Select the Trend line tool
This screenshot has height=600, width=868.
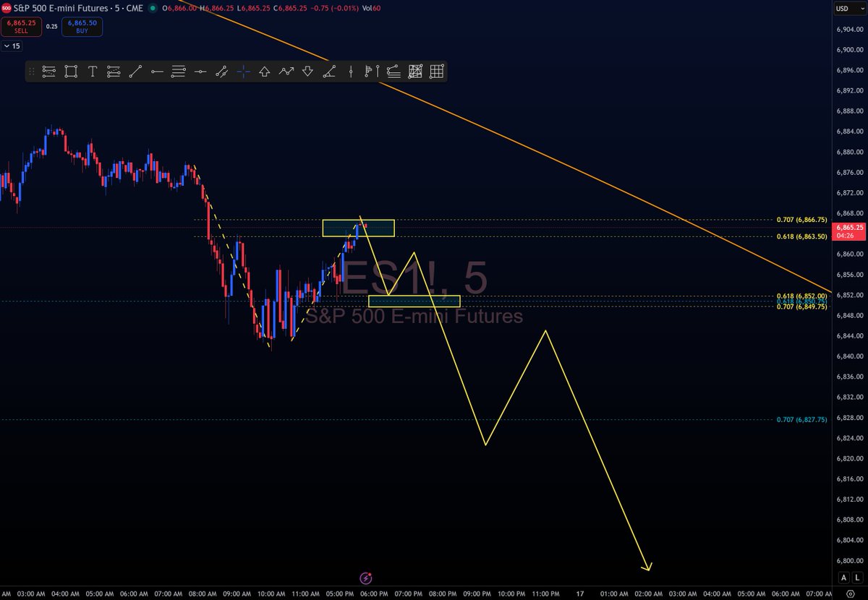tap(135, 71)
